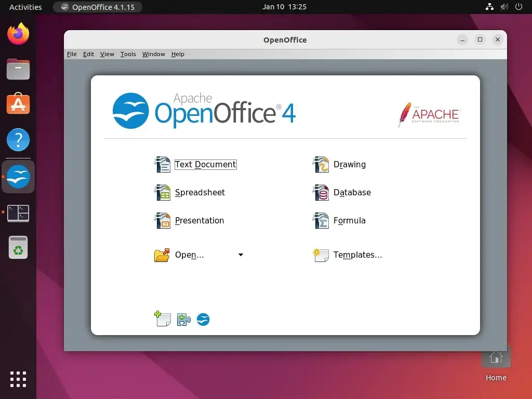Start a new Presentation
The width and height of the screenshot is (532, 399).
tap(199, 220)
